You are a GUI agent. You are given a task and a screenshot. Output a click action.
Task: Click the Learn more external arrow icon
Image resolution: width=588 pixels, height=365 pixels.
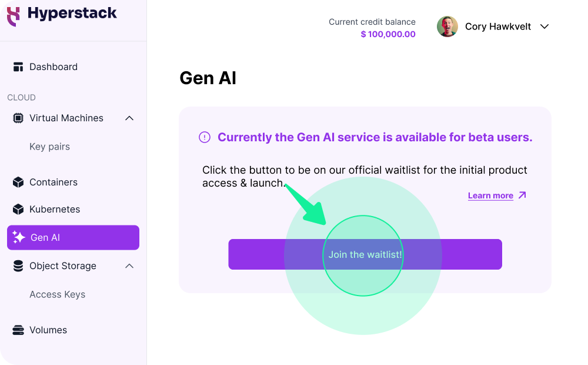coord(522,195)
